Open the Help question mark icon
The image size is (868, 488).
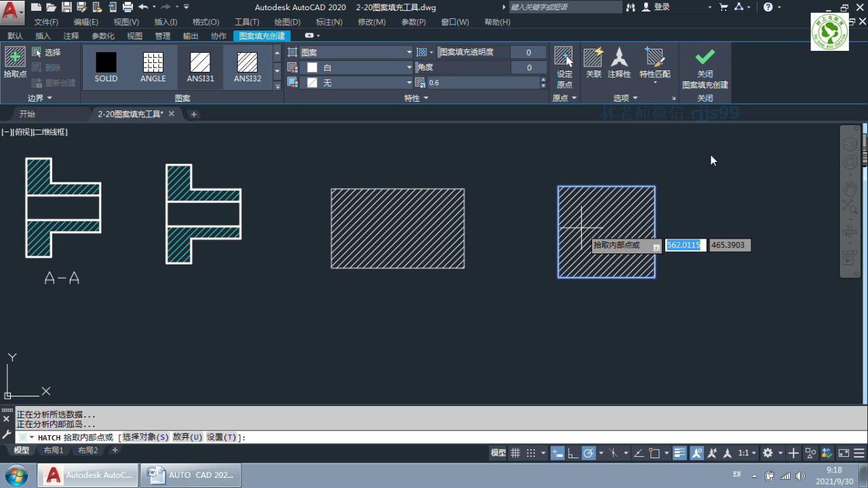[x=768, y=7]
